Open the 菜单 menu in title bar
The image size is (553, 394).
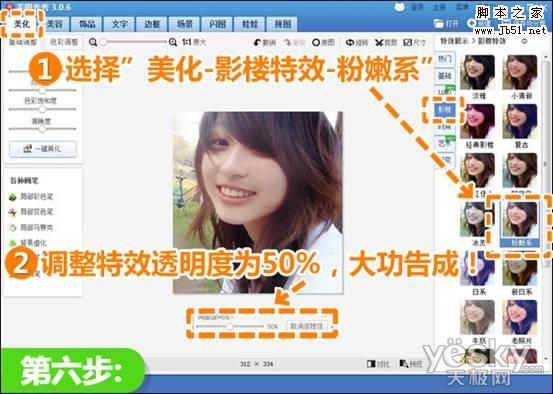tap(462, 7)
